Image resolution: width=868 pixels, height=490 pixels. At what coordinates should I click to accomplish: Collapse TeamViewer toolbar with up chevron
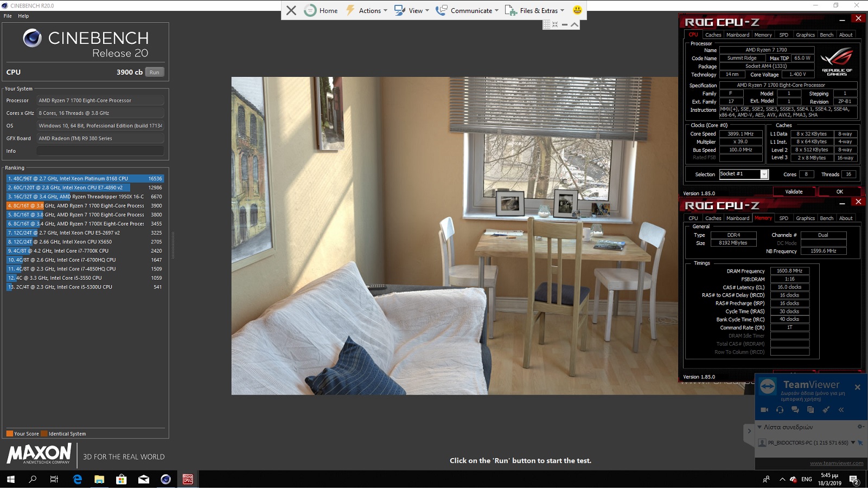point(575,24)
